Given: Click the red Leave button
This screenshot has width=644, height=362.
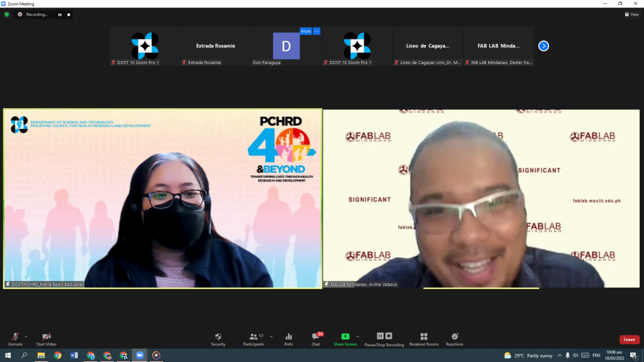Looking at the screenshot, I should 629,339.
